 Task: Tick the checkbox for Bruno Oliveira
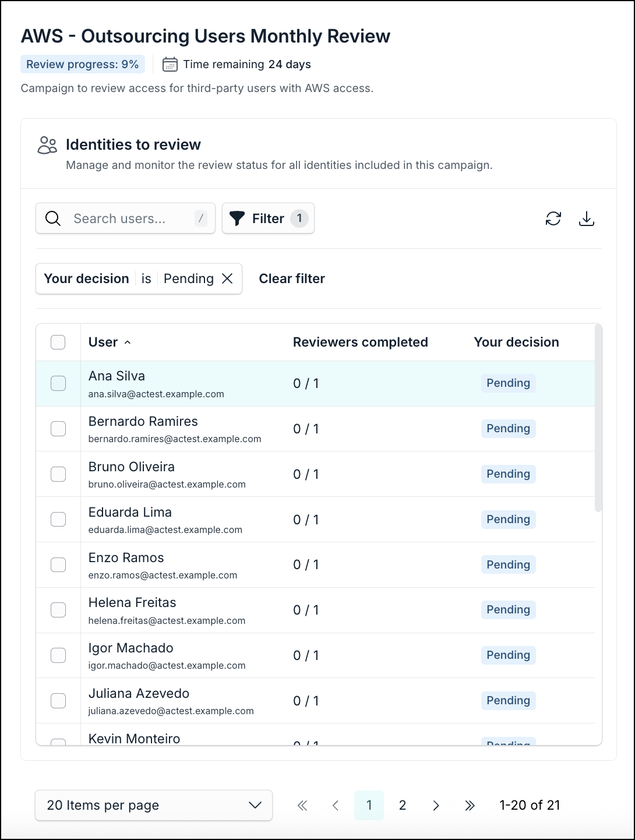[58, 474]
